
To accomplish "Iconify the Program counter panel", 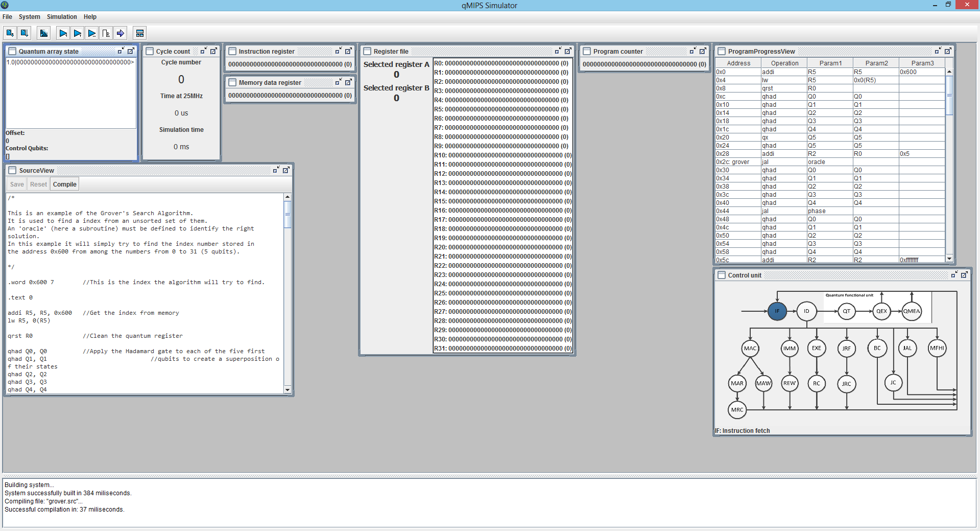I will point(693,51).
